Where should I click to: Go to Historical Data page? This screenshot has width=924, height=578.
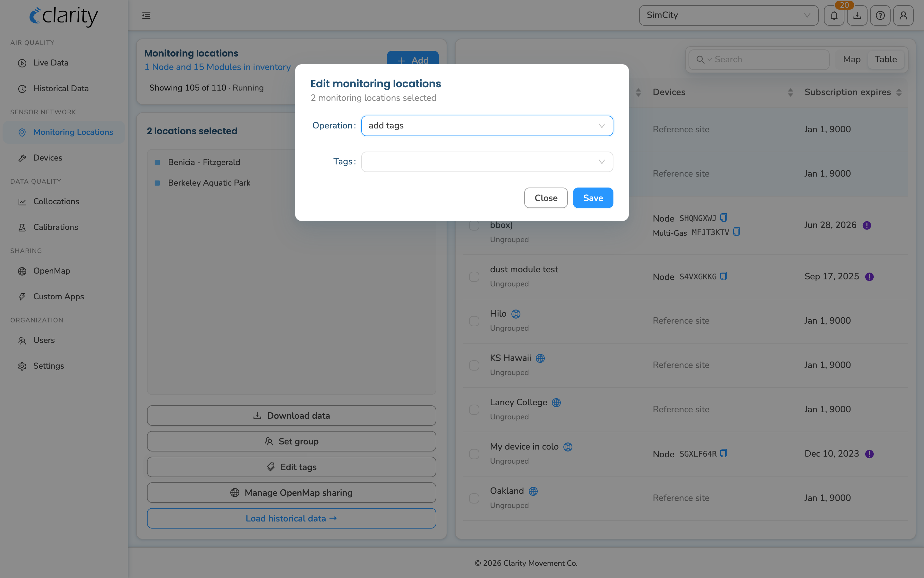point(64,88)
